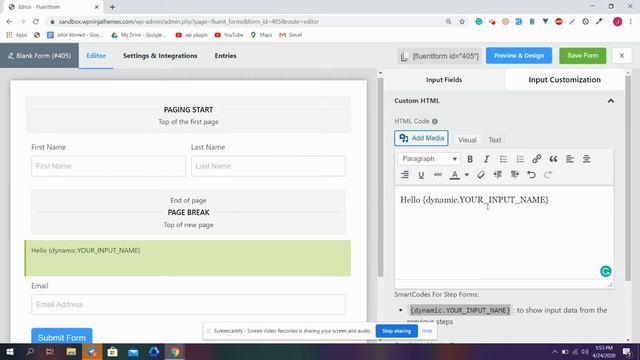Bookmark this page with star icon
The width and height of the screenshot is (640, 360).
coord(462,22)
